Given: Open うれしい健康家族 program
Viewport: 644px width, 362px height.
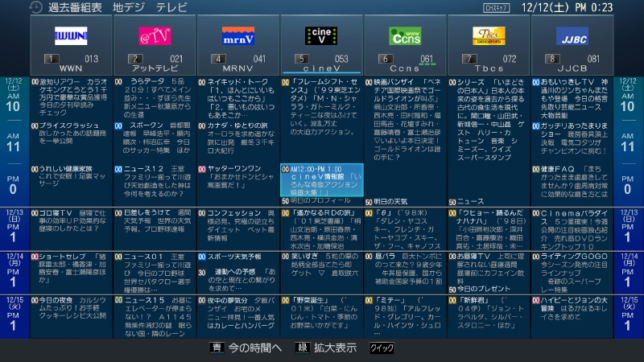Looking at the screenshot, I should pyautogui.click(x=70, y=176).
